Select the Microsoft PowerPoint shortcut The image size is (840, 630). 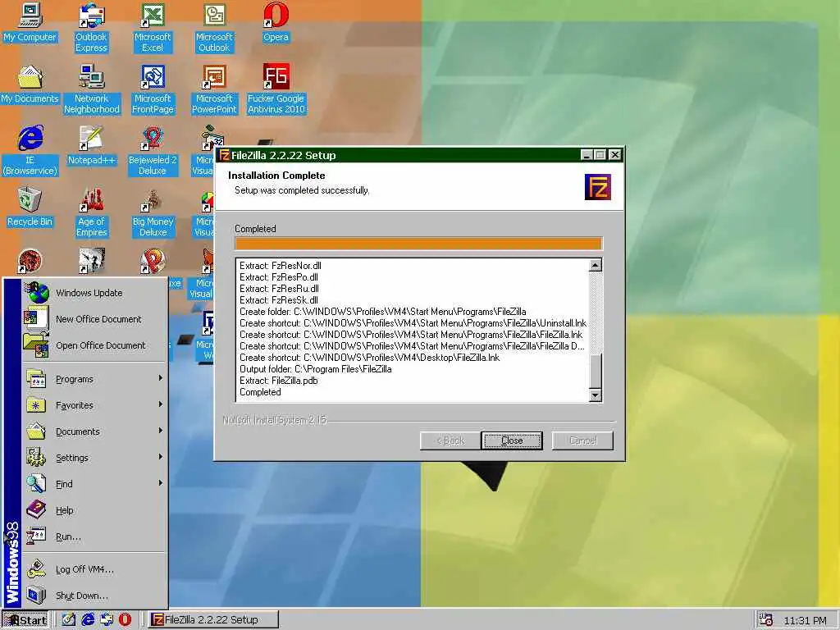[x=214, y=89]
